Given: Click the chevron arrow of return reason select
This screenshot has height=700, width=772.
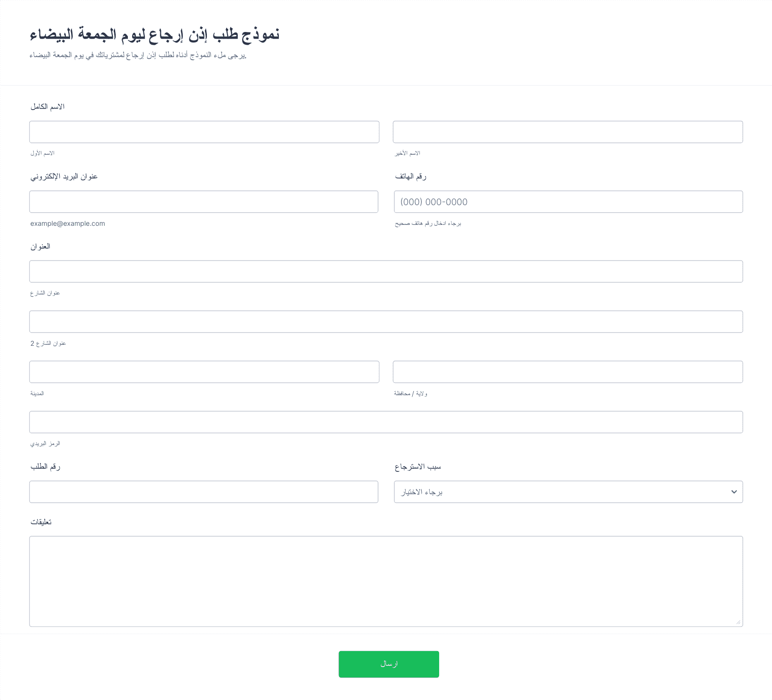Looking at the screenshot, I should (734, 492).
